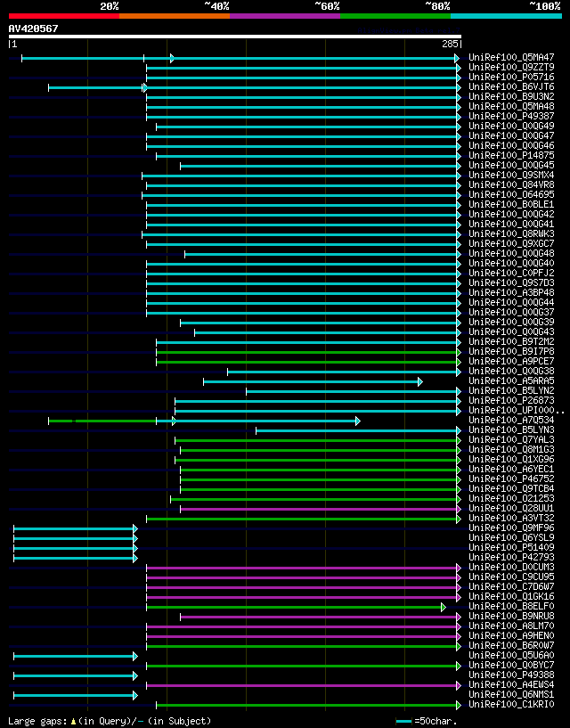Image resolution: width=570 pixels, height=728 pixels.
Task: Select label UniRef100_Q1GK16
Action: (x=511, y=597)
